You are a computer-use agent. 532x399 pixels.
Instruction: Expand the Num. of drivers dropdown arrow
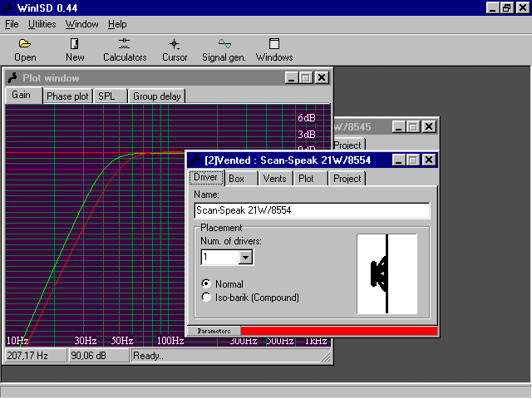coord(245,257)
